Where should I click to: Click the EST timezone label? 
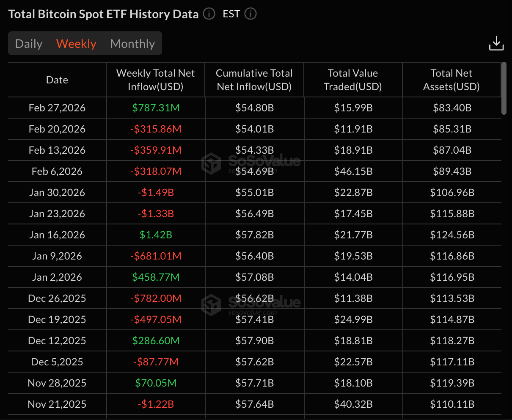click(x=231, y=14)
